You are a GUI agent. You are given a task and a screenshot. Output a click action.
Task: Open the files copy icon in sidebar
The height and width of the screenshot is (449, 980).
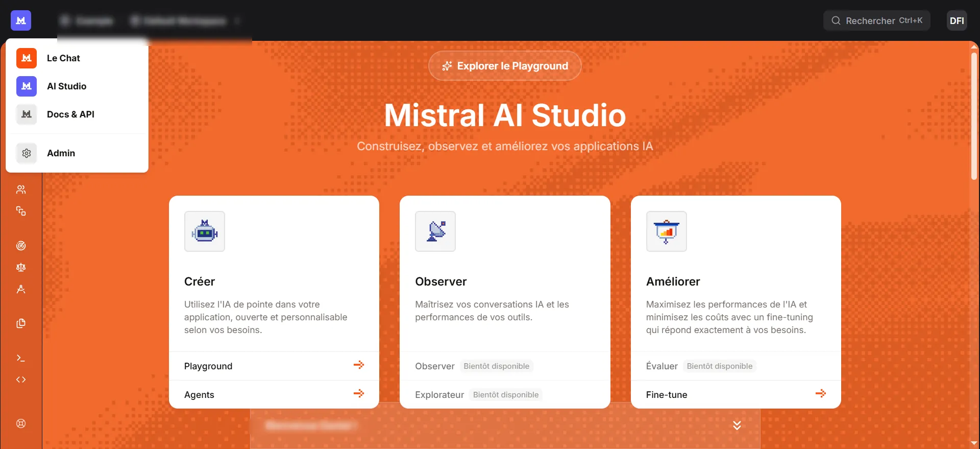point(21,323)
